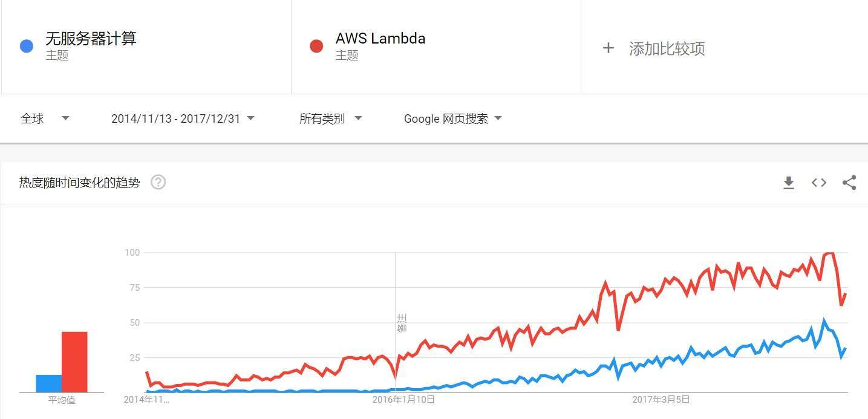This screenshot has height=419, width=868.
Task: Click the plus icon to add comparison
Action: pyautogui.click(x=609, y=48)
